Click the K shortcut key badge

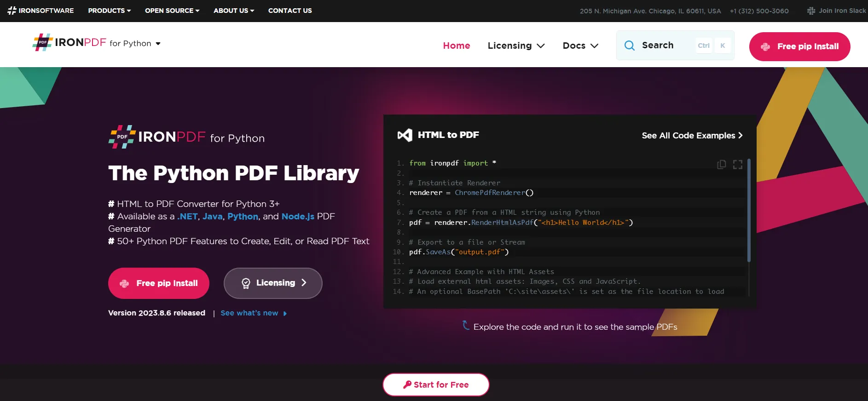point(723,46)
